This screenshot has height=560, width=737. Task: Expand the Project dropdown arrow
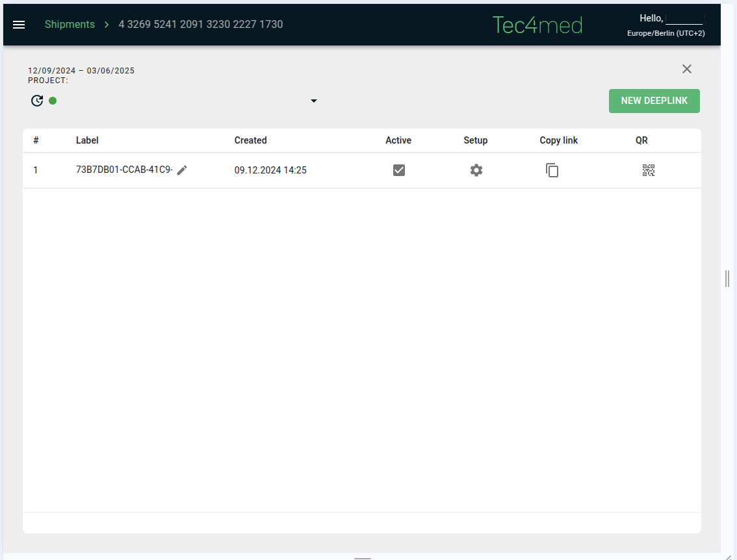[x=314, y=101]
